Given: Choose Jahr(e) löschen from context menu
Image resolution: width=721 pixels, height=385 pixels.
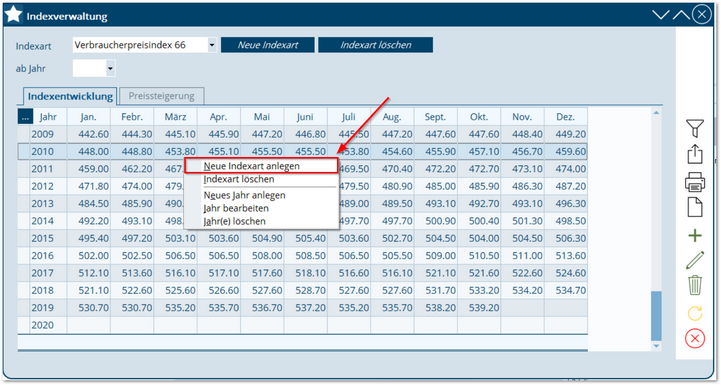Looking at the screenshot, I should 261,221.
